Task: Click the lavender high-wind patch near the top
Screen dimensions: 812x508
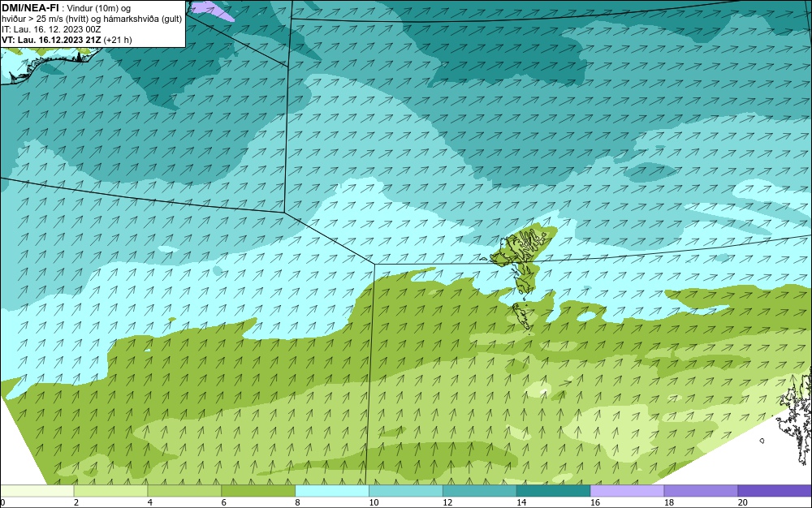Action: coord(211,9)
